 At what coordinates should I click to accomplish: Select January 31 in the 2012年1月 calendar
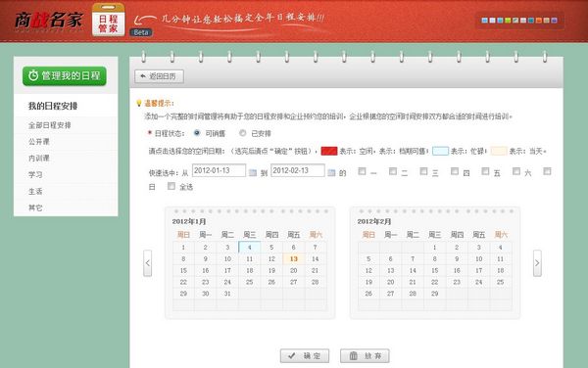[x=227, y=294]
